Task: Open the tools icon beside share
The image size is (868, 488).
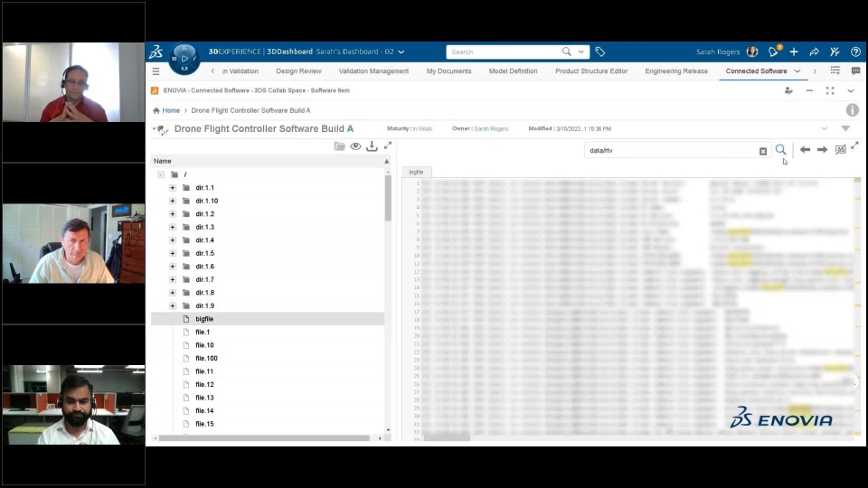Action: point(835,52)
